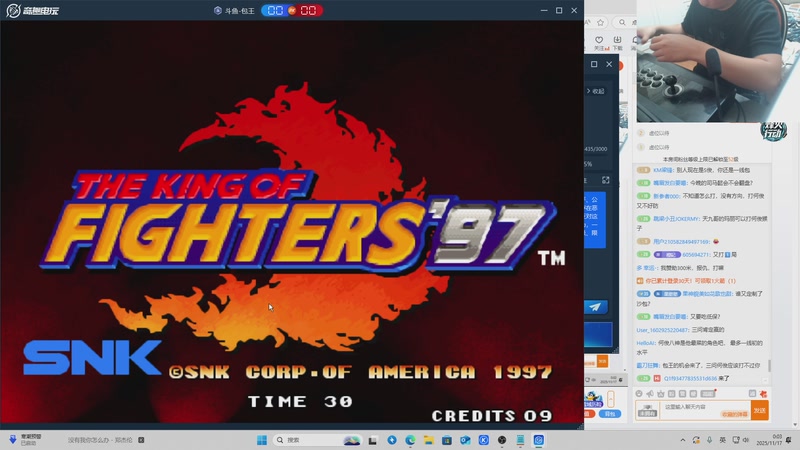This screenshot has width=800, height=450.
Task: Click the 烽火行动 event badge
Action: 773,131
